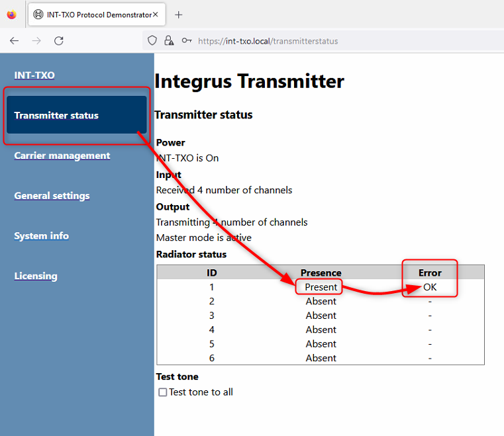This screenshot has width=504, height=436.
Task: Click the 'Output' section label
Action: [x=173, y=207]
